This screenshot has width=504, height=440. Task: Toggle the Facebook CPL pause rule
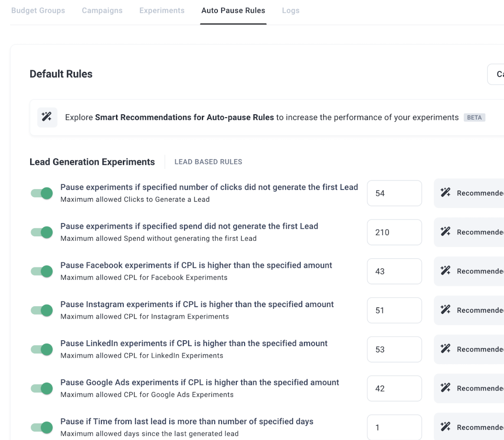42,271
